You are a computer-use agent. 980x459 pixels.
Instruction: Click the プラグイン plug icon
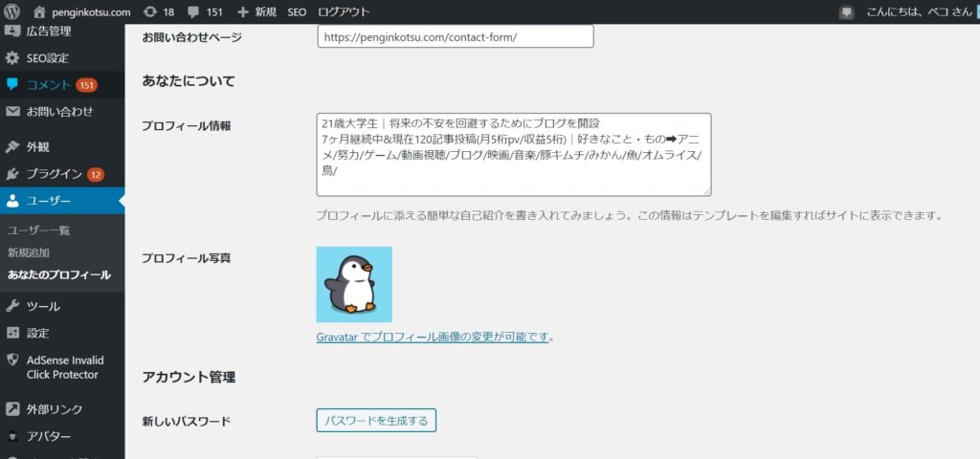pyautogui.click(x=11, y=174)
